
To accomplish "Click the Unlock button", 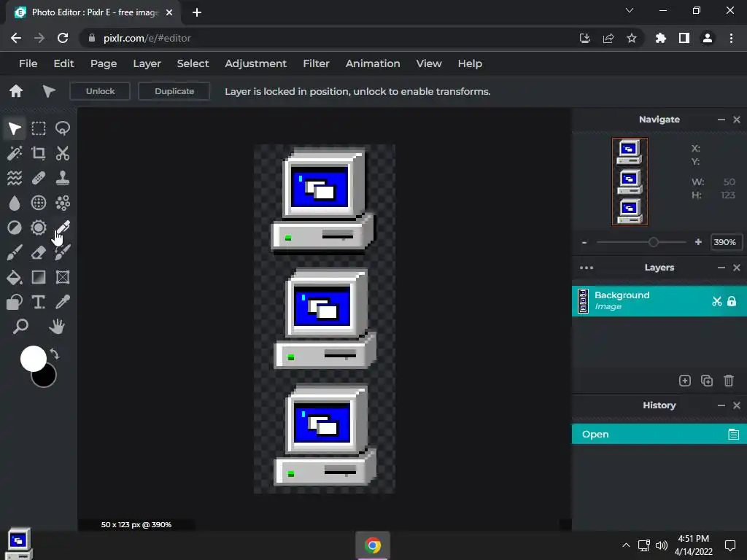I will click(100, 91).
